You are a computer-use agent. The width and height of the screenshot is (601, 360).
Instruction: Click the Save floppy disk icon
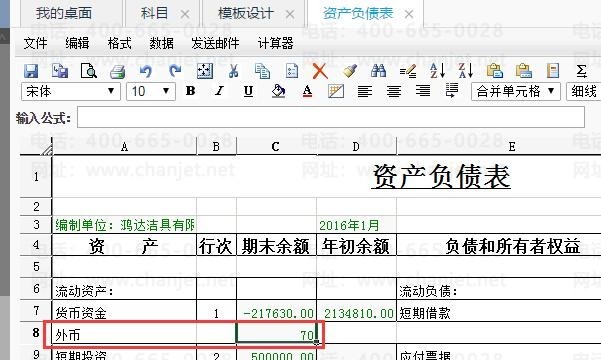31,71
